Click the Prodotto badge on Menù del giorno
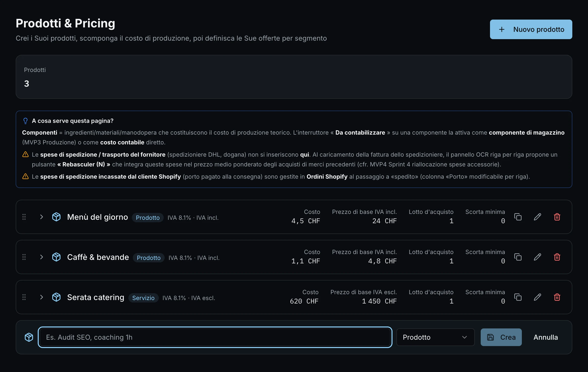588x372 pixels. tap(148, 218)
